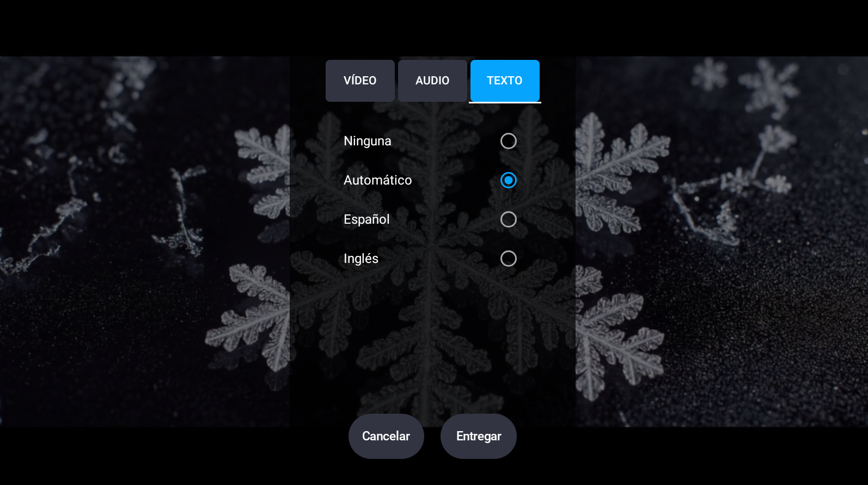Screen dimensions: 868x485
Task: Open the AUDIO tab
Action: [x=432, y=81]
